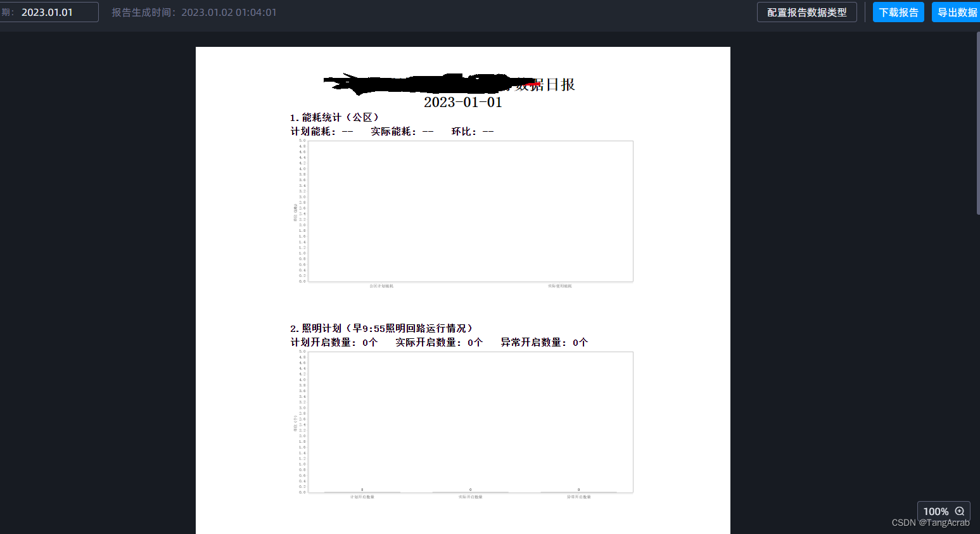980x534 pixels.
Task: Click the 100% zoom level indicator
Action: tap(936, 511)
